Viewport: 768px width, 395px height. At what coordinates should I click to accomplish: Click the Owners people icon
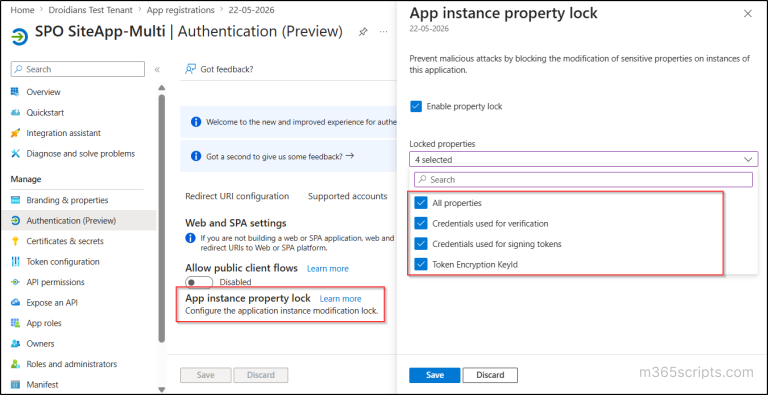15,344
